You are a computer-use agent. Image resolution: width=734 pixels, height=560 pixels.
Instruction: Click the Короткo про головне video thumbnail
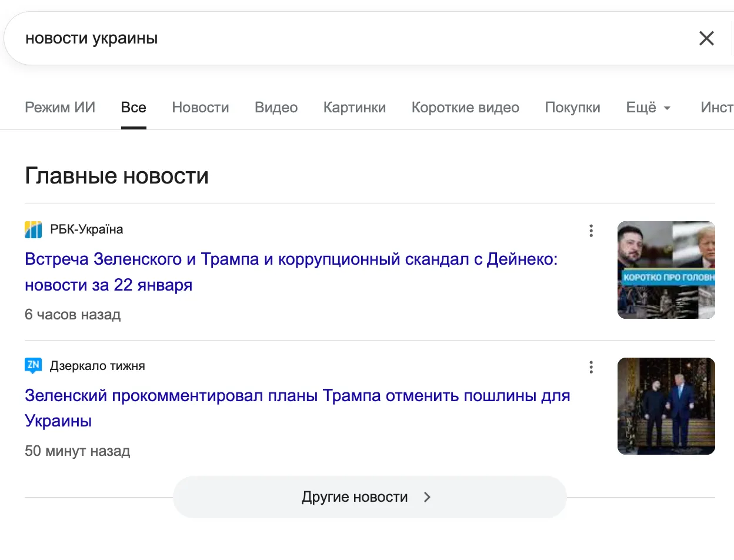click(x=666, y=269)
